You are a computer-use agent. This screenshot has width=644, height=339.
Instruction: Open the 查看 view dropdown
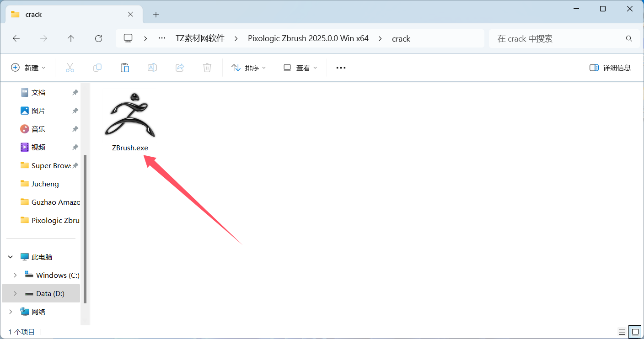tap(300, 68)
